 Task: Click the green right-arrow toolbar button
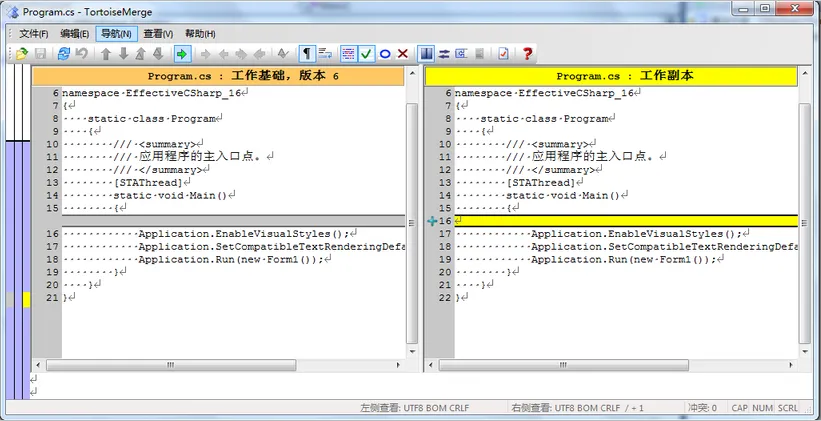182,53
